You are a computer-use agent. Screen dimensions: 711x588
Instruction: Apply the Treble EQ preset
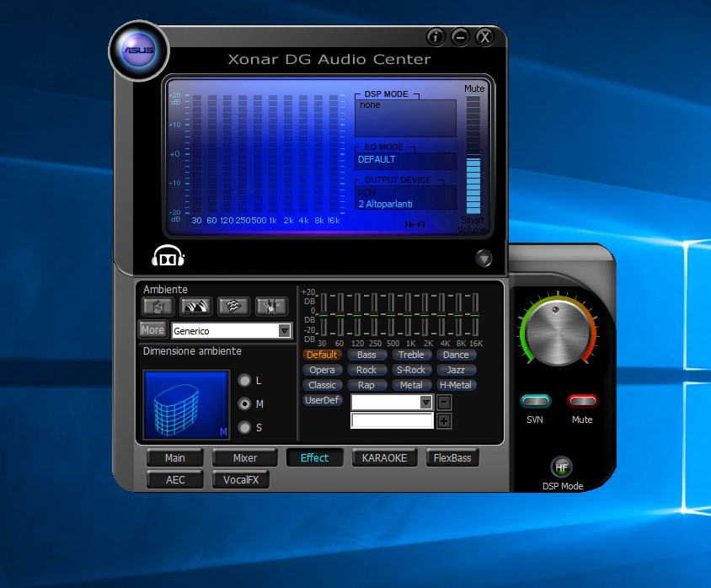pyautogui.click(x=411, y=355)
